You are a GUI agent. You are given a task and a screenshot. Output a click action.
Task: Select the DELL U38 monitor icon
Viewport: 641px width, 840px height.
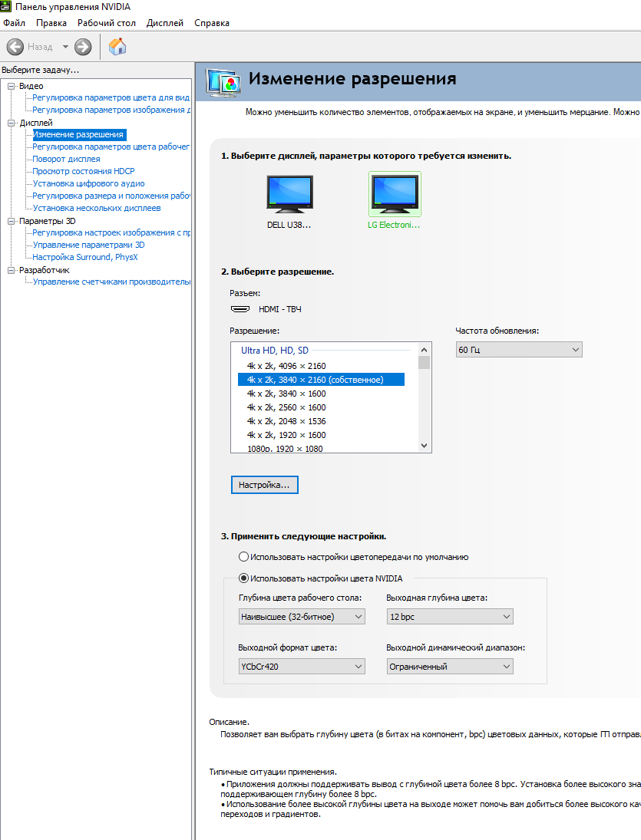(x=289, y=193)
